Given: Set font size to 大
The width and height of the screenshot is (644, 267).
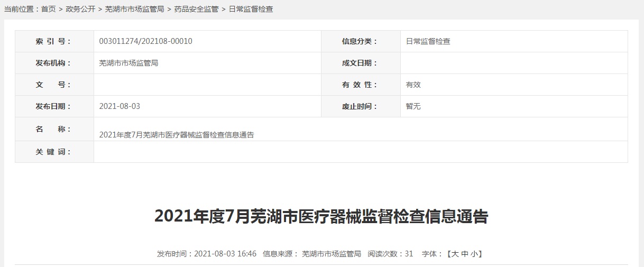Looking at the screenshot, I should [455, 254].
